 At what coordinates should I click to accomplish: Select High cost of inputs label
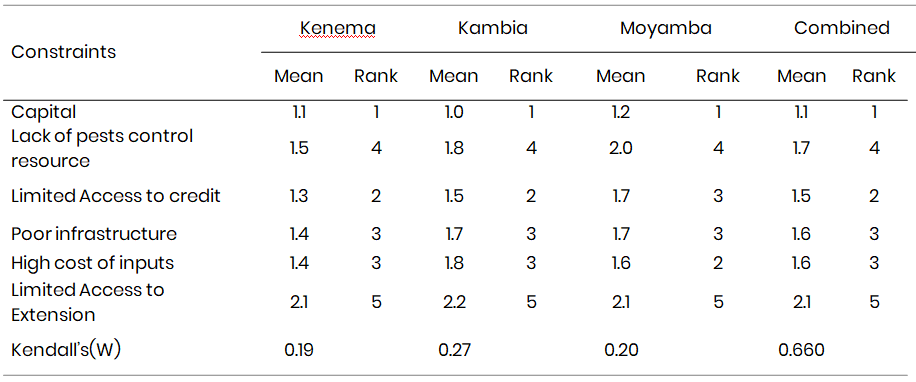(x=92, y=263)
